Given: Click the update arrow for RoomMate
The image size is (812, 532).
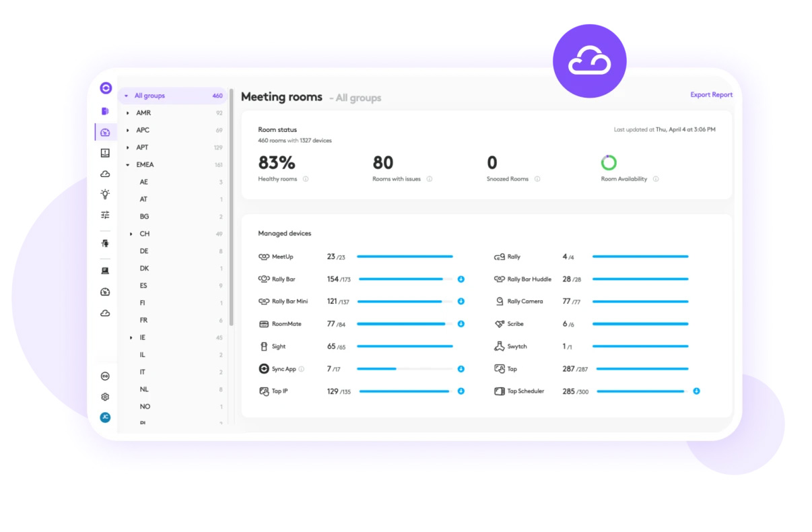Looking at the screenshot, I should pos(461,324).
